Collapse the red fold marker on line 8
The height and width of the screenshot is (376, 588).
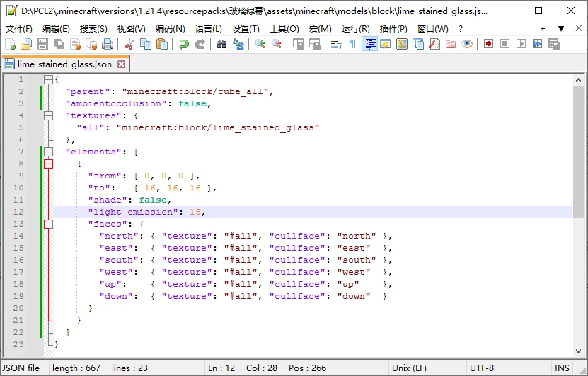click(48, 164)
